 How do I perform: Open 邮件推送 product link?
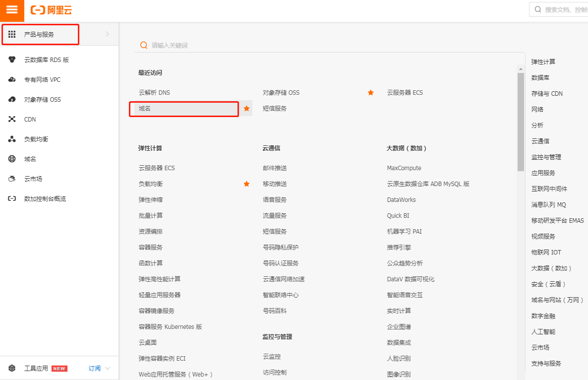click(275, 168)
